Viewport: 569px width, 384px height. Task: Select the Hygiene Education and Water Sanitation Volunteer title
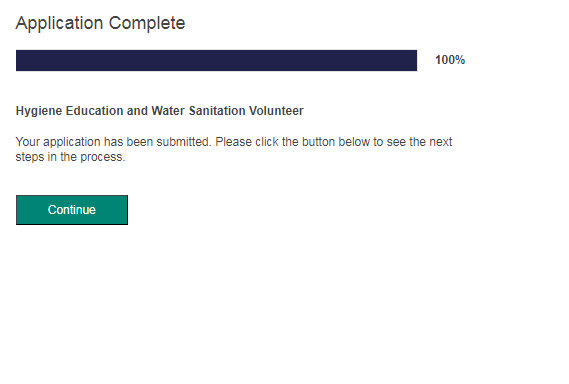point(160,111)
